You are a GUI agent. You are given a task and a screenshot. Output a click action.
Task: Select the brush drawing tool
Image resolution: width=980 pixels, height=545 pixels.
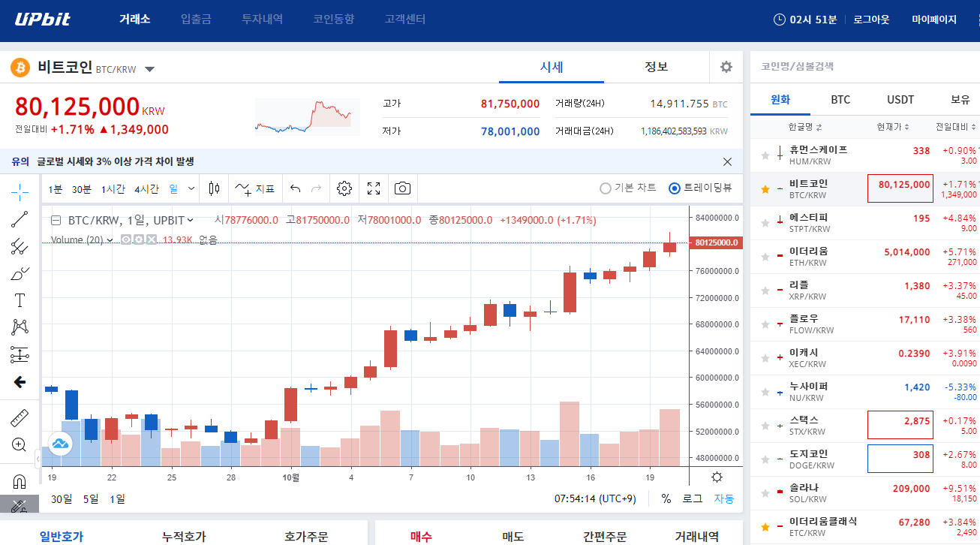pos(20,273)
